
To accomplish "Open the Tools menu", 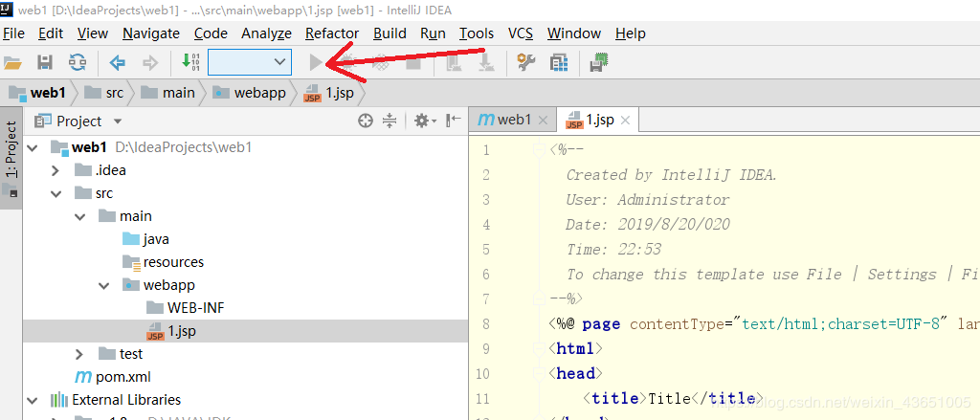I will pyautogui.click(x=477, y=33).
